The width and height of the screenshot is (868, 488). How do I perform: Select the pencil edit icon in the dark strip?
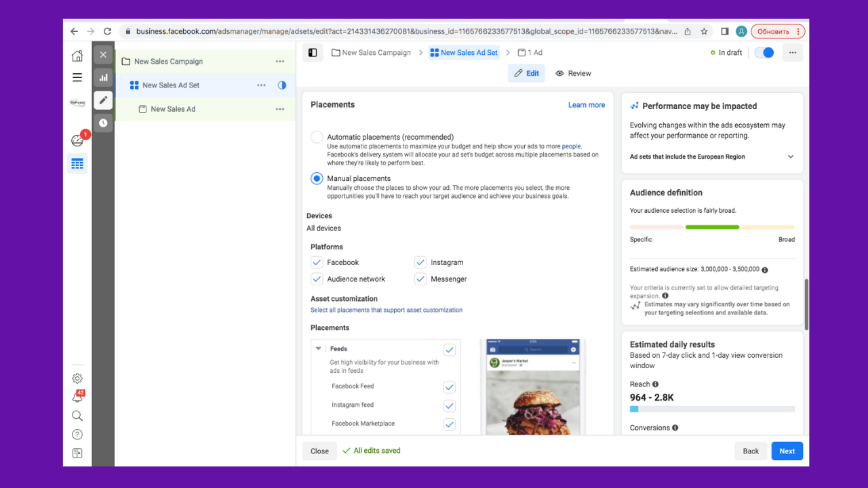click(103, 100)
